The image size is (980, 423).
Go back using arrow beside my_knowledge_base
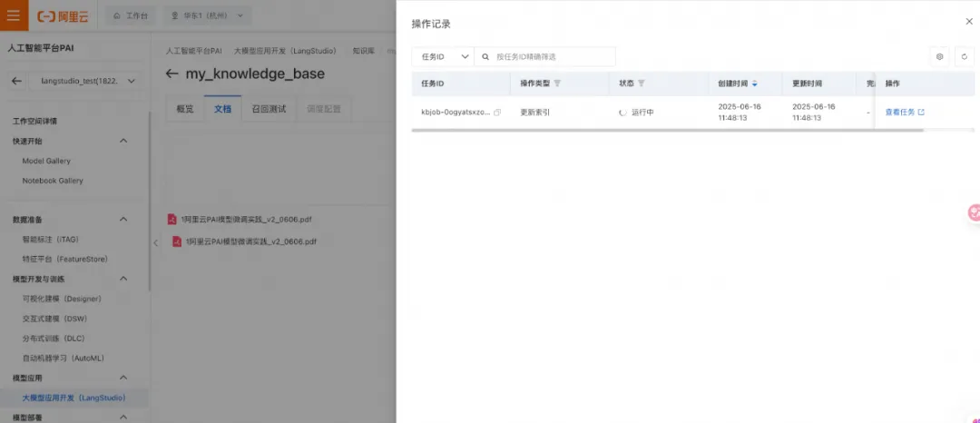171,74
